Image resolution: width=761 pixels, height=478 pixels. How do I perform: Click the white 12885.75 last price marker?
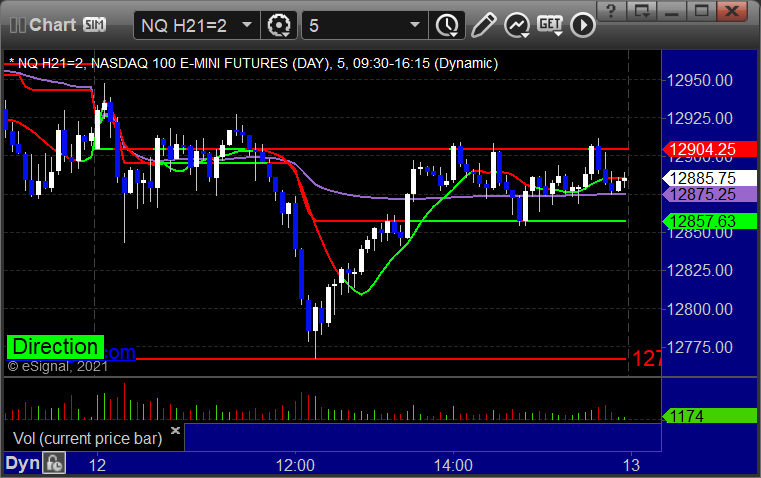[710, 178]
